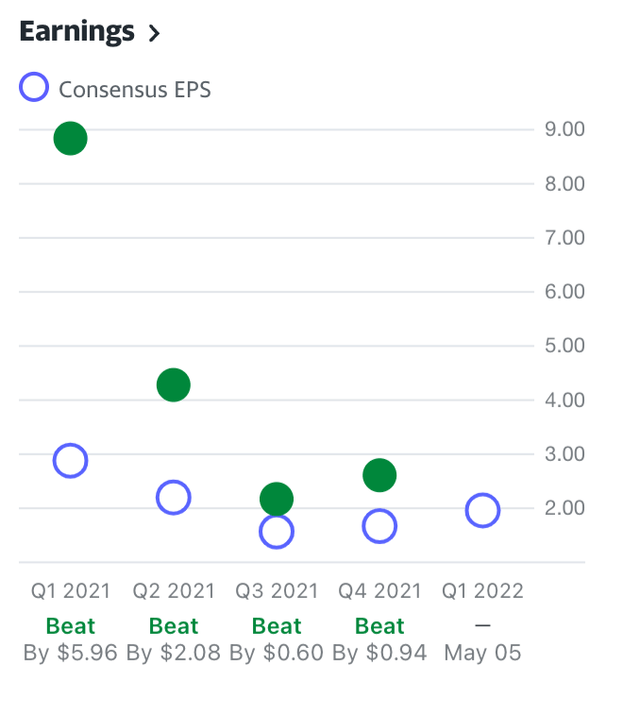Select the Q4 2021 actual EPS green dot
Image resolution: width=640 pixels, height=716 pixels.
pos(380,476)
